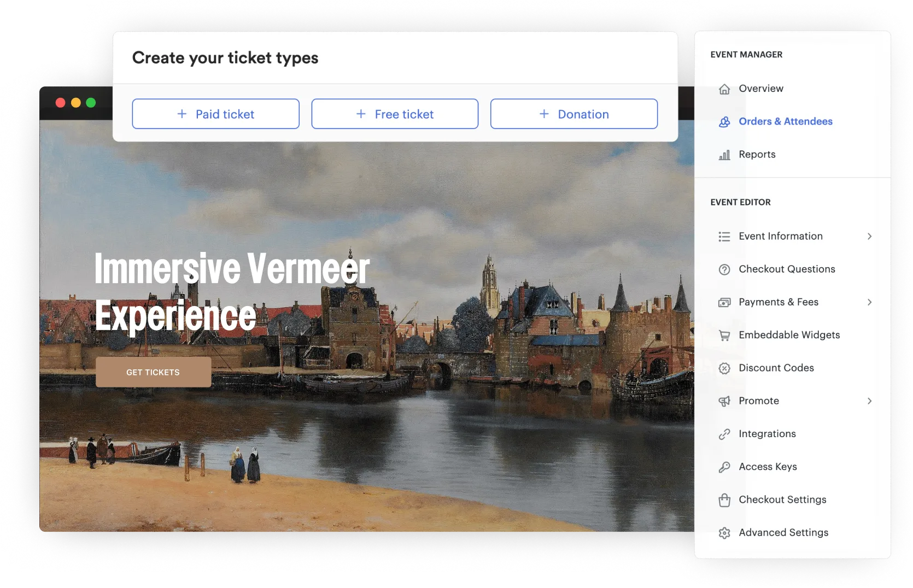Select Checkout Questions in the sidebar
The height and width of the screenshot is (588, 913).
787,269
